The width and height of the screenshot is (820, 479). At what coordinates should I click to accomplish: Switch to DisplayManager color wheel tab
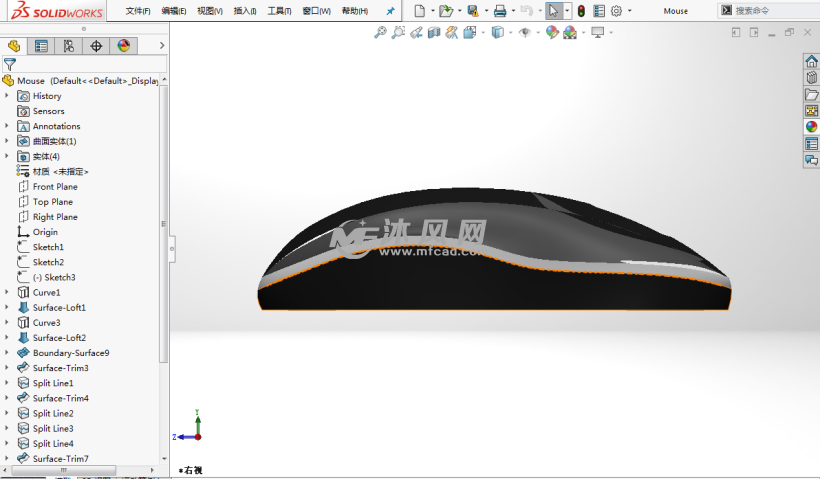pyautogui.click(x=124, y=46)
